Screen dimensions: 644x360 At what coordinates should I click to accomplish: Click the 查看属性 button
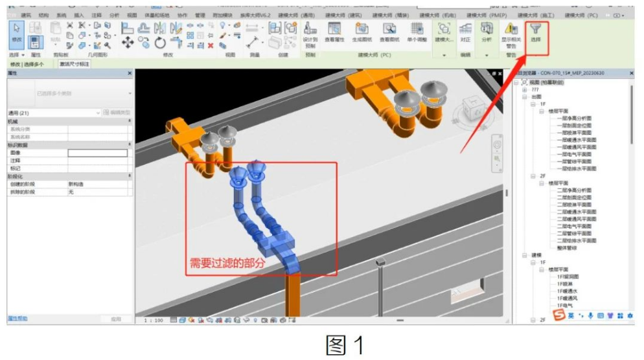(x=334, y=32)
